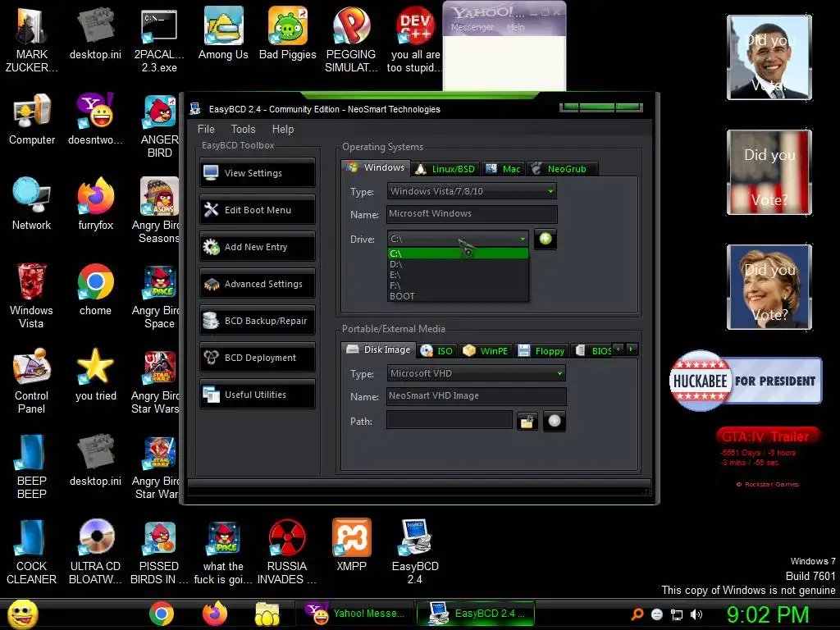This screenshot has width=840, height=630.
Task: Open BCD Deployment section
Action: click(x=257, y=358)
